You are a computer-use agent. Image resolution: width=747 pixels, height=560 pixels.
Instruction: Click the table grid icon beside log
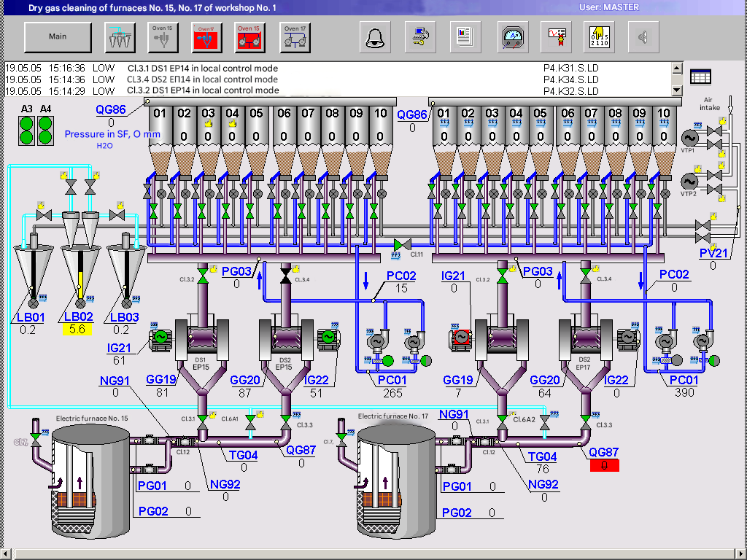(700, 77)
